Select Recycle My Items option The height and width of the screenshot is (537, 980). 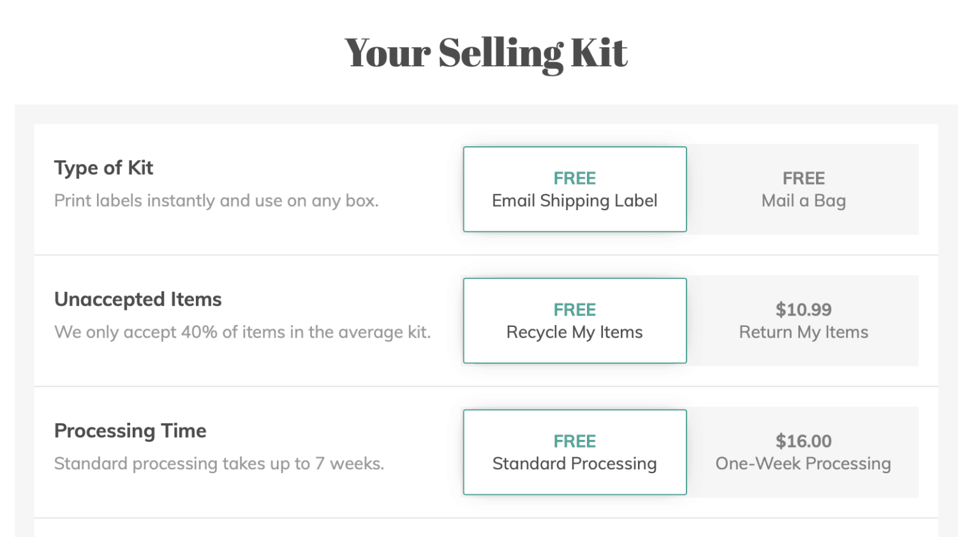575,321
